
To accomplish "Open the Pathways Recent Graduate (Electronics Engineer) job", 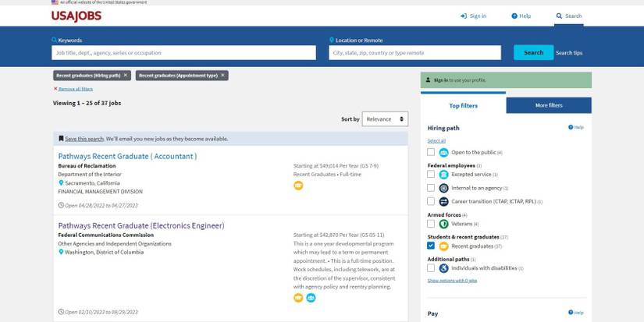I will (141, 225).
